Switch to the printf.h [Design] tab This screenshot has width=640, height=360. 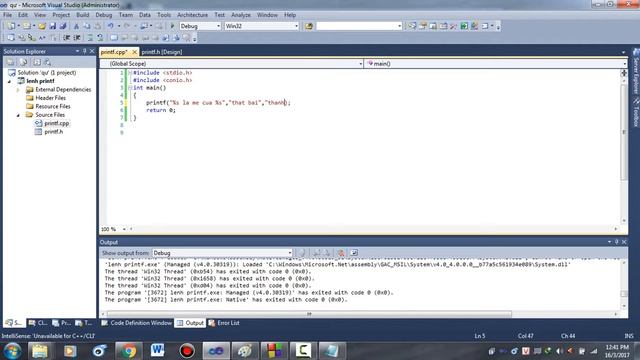coord(162,52)
